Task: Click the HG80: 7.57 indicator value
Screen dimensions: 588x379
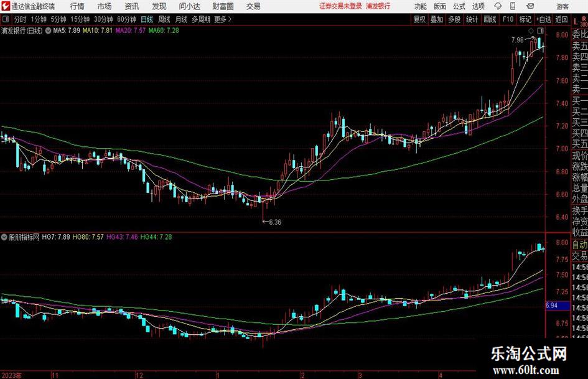Action: coord(88,236)
